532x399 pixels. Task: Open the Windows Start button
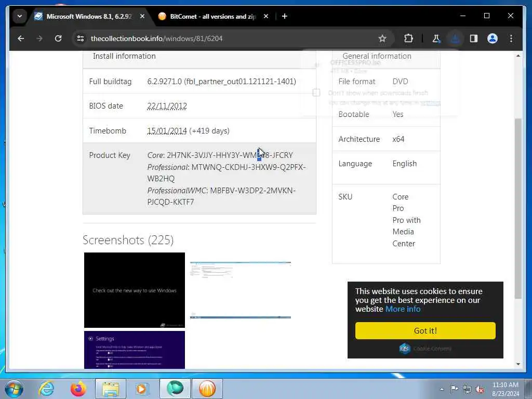pyautogui.click(x=14, y=389)
